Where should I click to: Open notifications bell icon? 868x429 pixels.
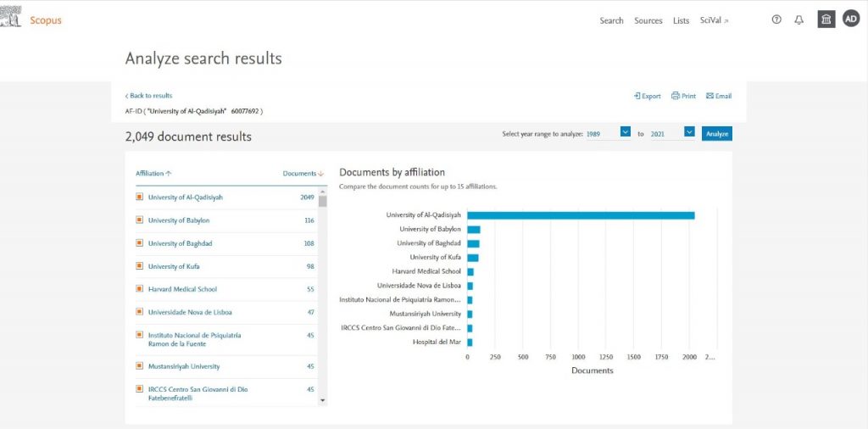pyautogui.click(x=798, y=20)
